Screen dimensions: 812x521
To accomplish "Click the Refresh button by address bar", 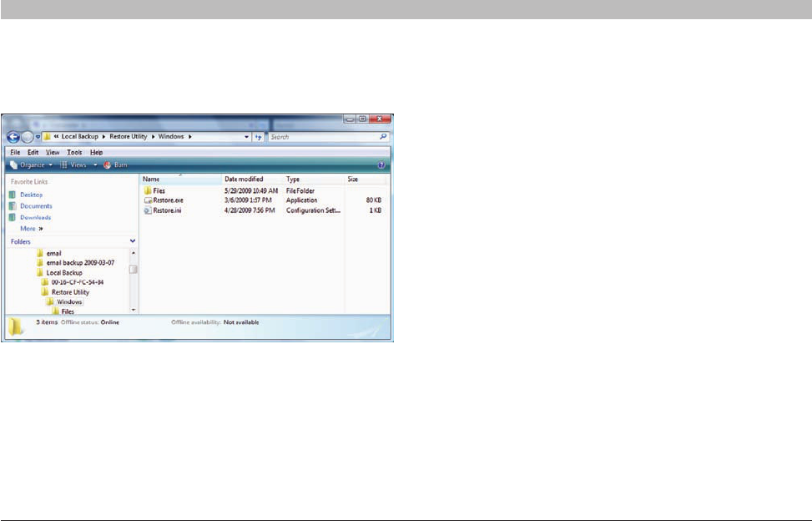I will pyautogui.click(x=258, y=137).
